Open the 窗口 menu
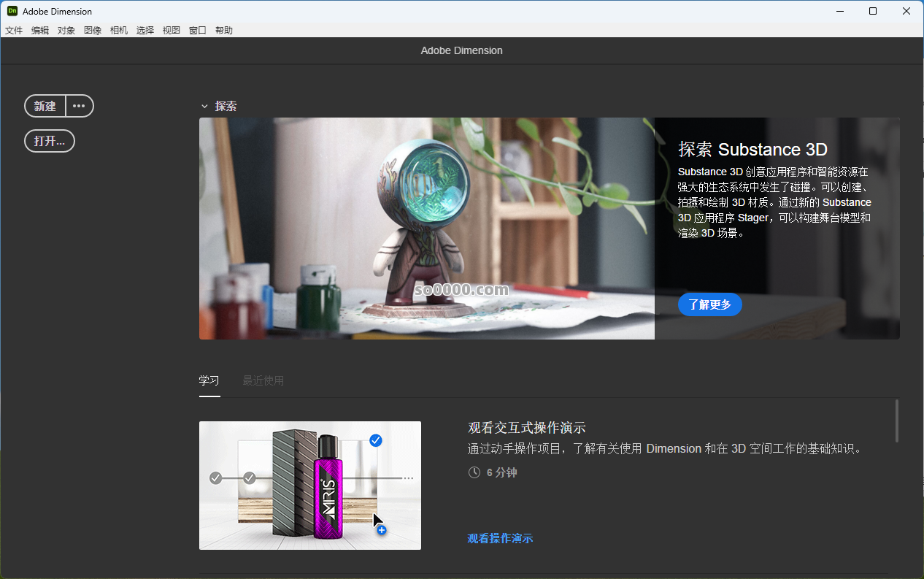Viewport: 924px width, 579px height. coord(197,30)
